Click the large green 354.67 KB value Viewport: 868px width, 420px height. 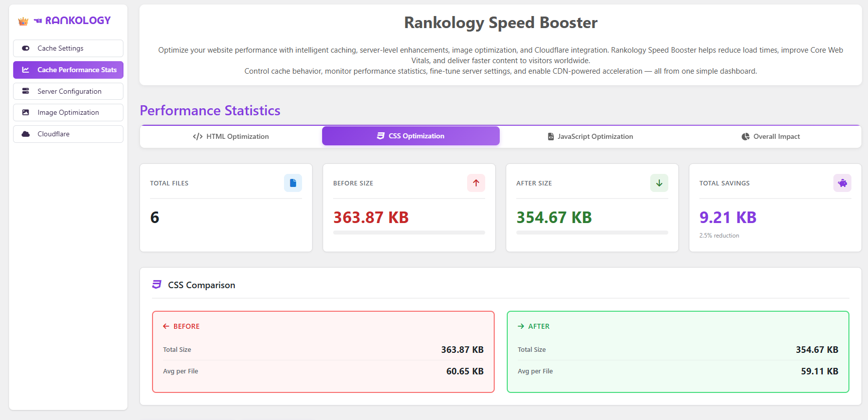coord(554,218)
